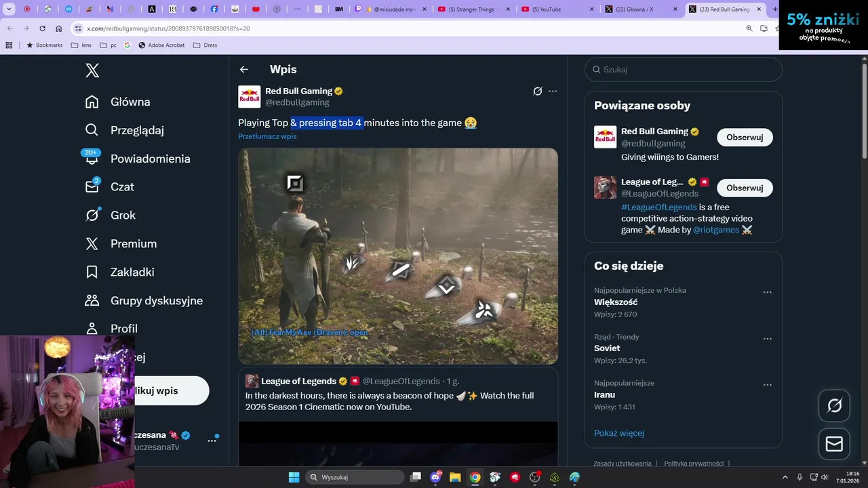This screenshot has height=488, width=868.
Task: Open new browser tab
Action: point(775,9)
